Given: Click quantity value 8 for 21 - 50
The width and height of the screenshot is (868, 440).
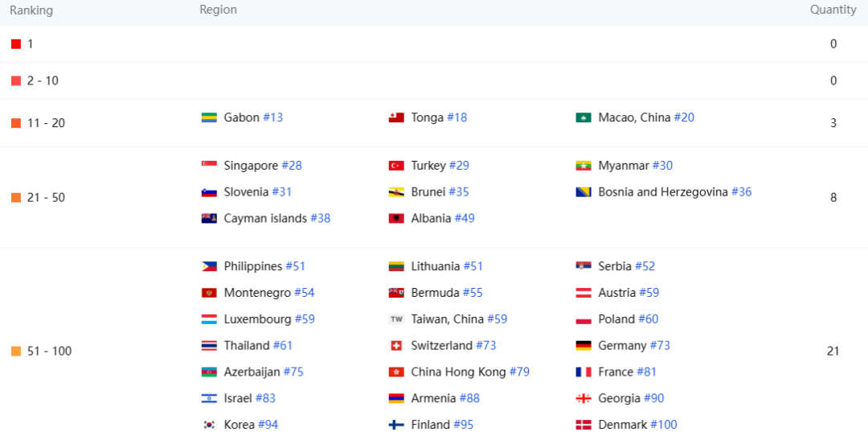Looking at the screenshot, I should pyautogui.click(x=833, y=198).
